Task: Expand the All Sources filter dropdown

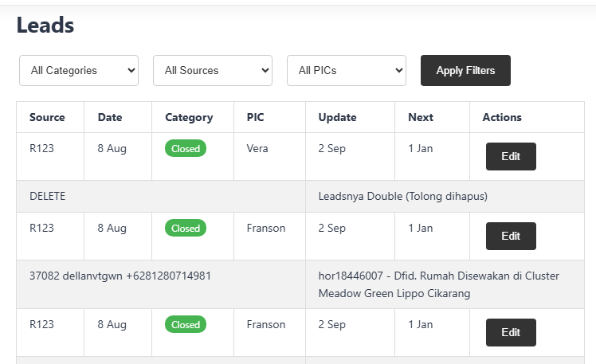Action: click(213, 70)
